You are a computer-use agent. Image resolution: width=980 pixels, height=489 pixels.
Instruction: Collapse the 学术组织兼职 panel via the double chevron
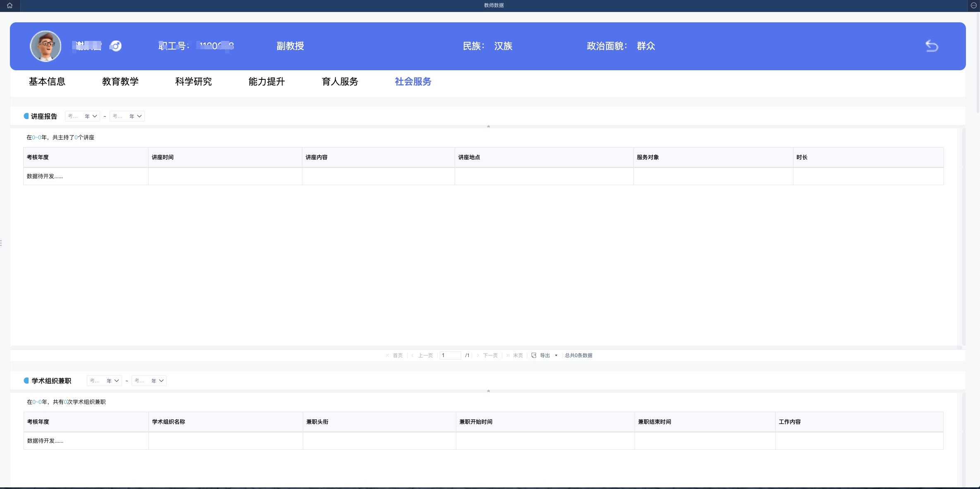click(x=488, y=391)
